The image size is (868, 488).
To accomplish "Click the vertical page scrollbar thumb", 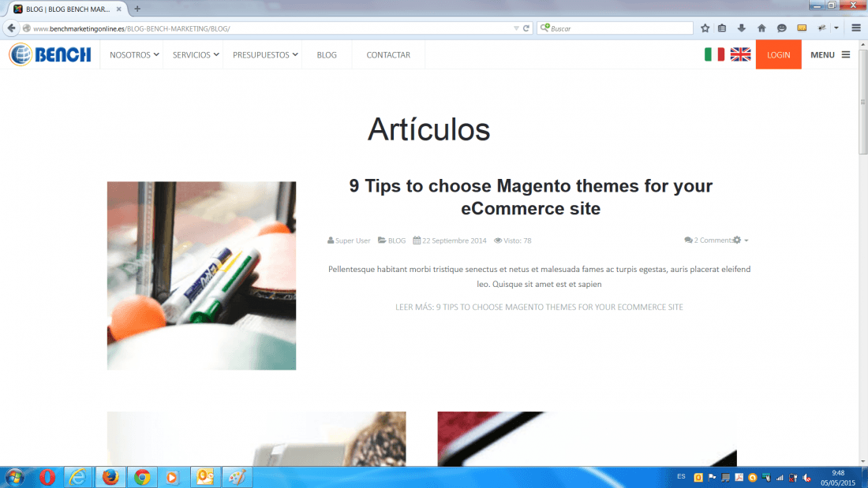I will point(862,103).
